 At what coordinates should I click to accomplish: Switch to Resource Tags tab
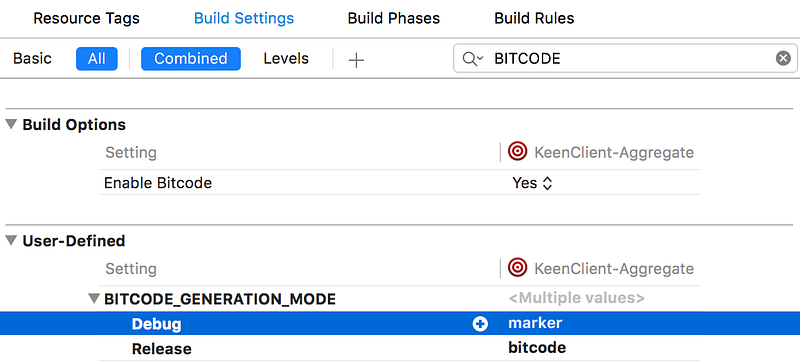coord(86,18)
